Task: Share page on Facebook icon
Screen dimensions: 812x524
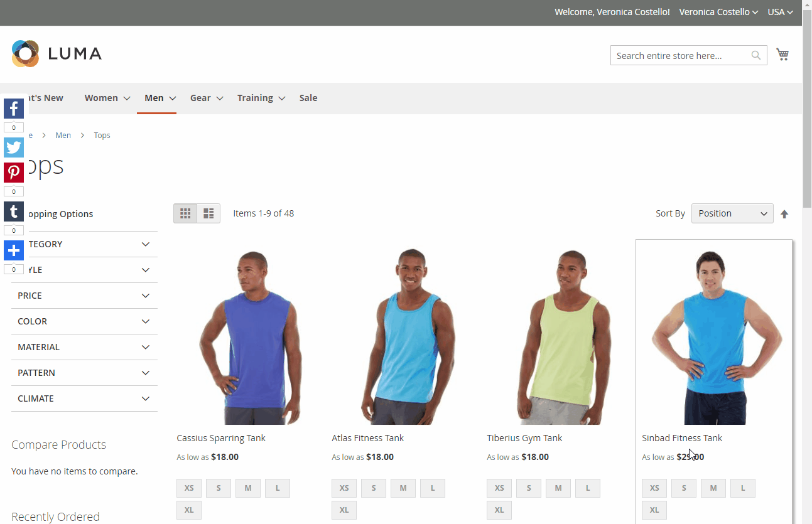Action: tap(14, 109)
